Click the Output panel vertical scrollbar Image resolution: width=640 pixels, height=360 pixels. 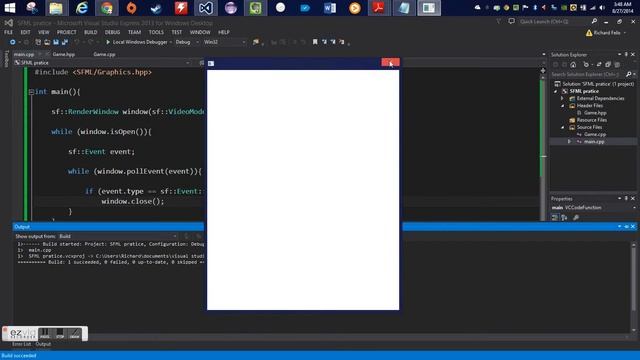(x=633, y=286)
